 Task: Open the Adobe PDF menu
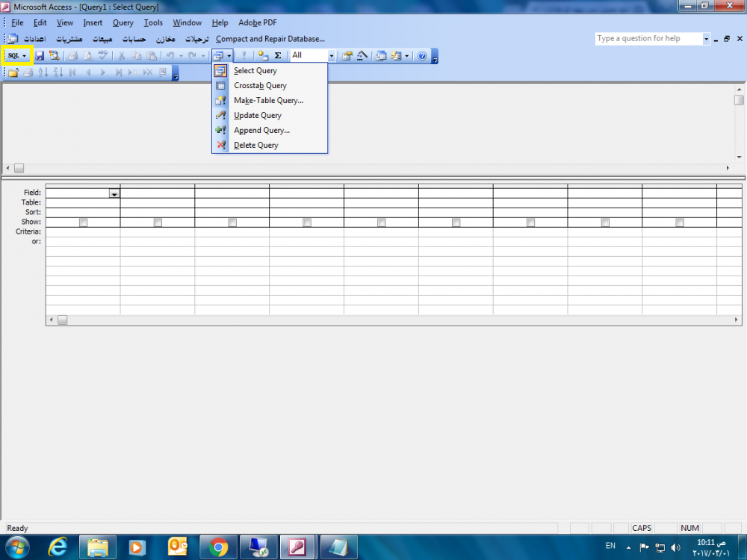(x=258, y=22)
